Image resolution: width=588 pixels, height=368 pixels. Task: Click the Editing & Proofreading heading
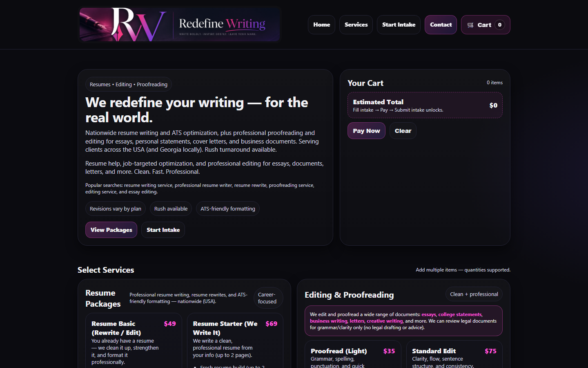(349, 295)
